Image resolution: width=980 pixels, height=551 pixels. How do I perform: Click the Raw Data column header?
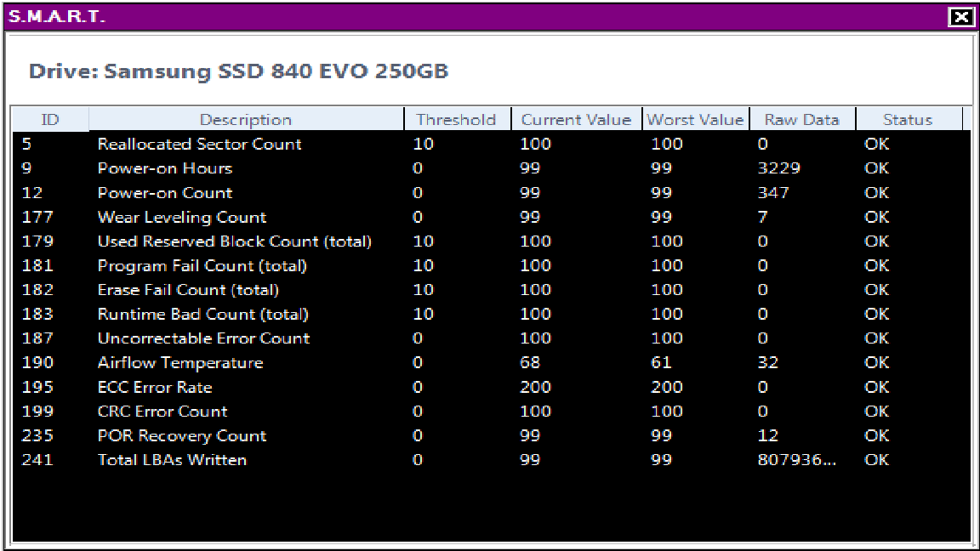tap(802, 119)
